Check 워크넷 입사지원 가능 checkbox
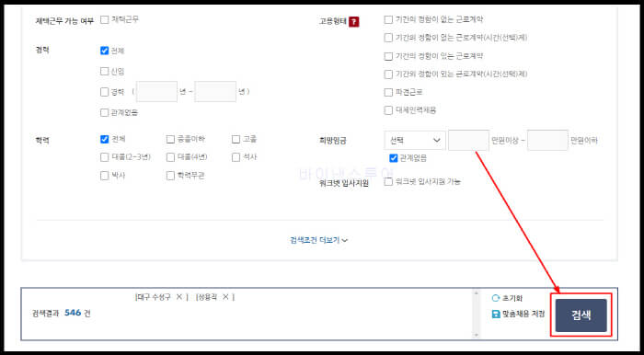The image size is (644, 355). point(388,182)
